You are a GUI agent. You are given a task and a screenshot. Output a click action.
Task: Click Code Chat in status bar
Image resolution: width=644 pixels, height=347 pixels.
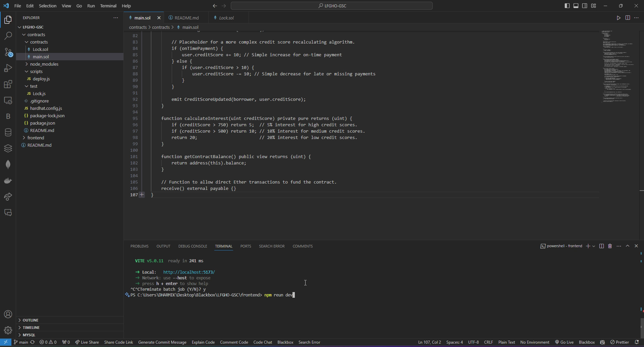pos(263,342)
